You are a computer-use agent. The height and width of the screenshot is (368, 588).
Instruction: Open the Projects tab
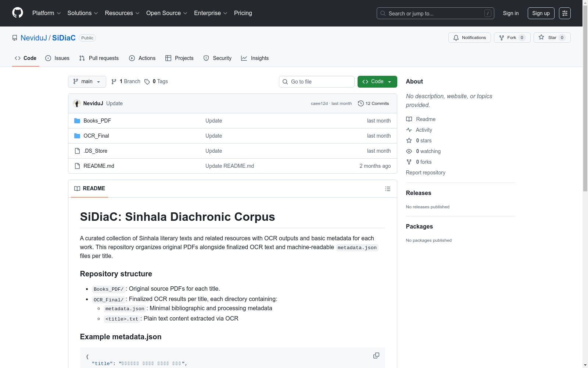[179, 58]
